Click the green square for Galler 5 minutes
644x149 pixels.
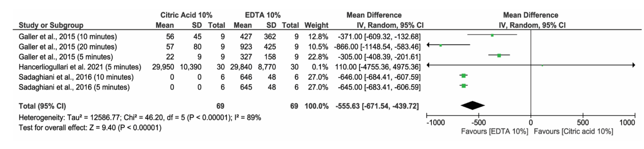[x=499, y=55]
